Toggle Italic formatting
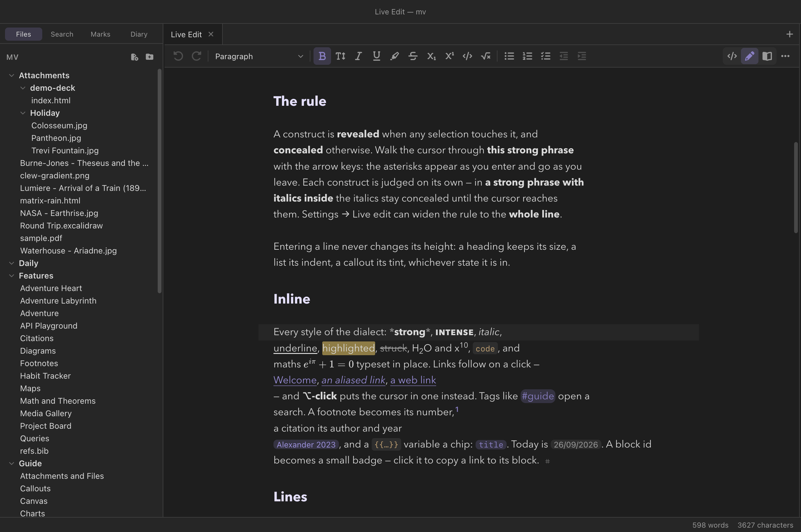801x532 pixels. pyautogui.click(x=358, y=56)
